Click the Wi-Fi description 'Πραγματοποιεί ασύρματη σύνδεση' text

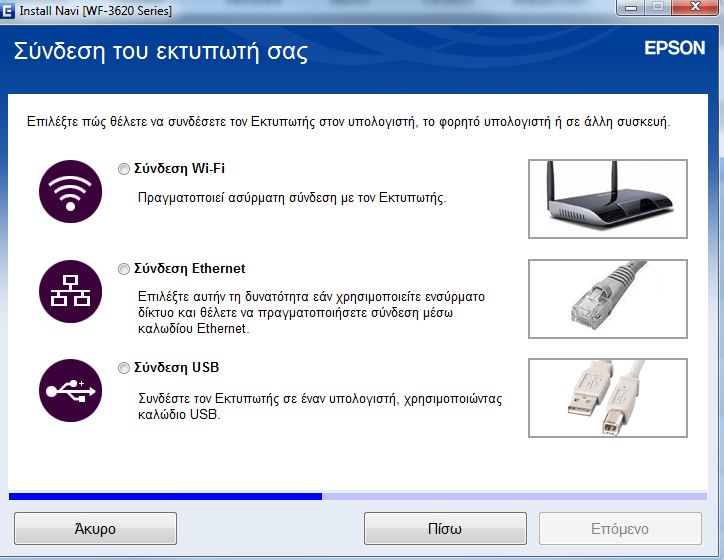point(292,198)
